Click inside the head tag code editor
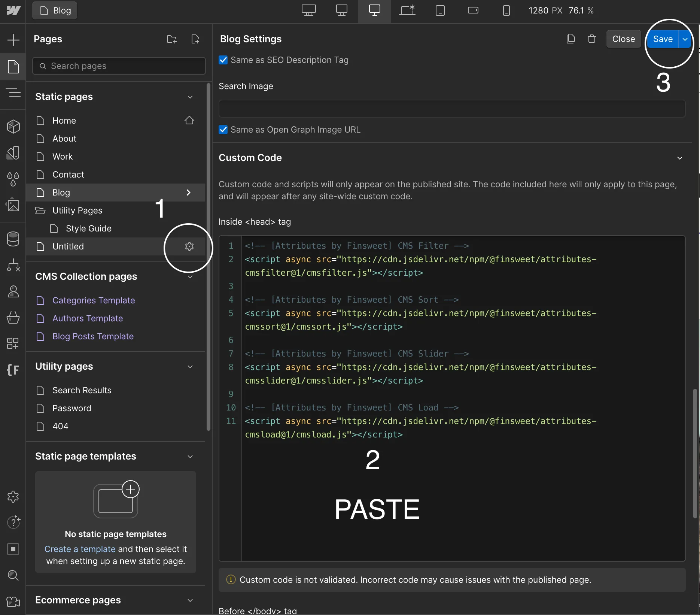 pos(452,398)
